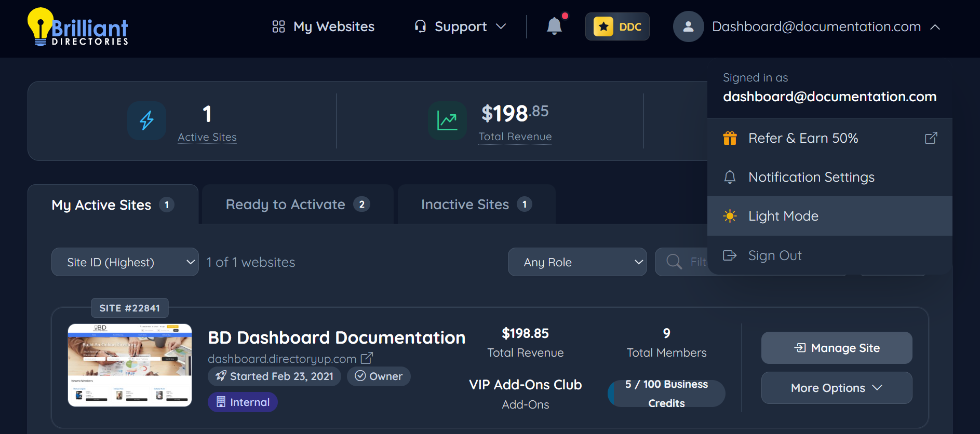Click the Total Revenue chart icon
980x434 pixels.
click(x=447, y=120)
